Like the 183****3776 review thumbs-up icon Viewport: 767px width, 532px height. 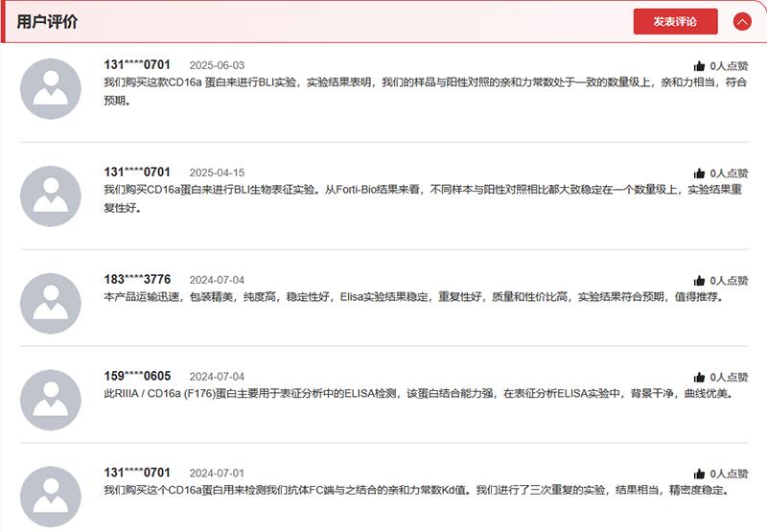click(x=699, y=281)
